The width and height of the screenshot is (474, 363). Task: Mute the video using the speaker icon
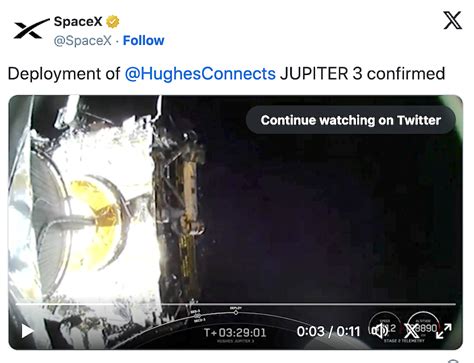click(x=380, y=331)
